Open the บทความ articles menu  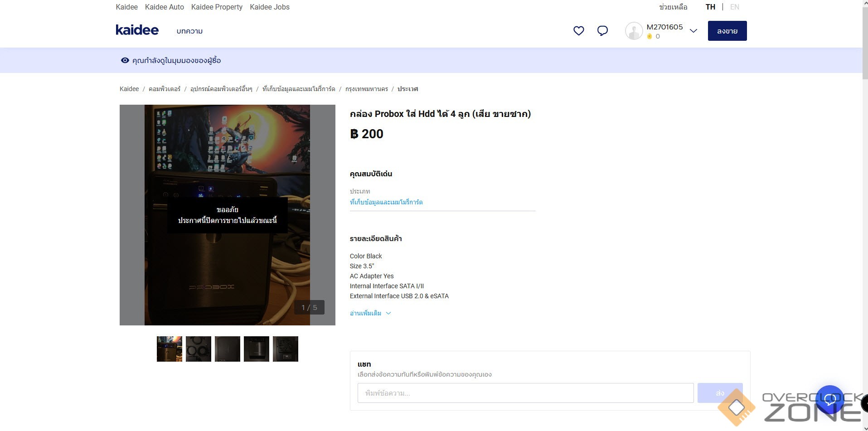tap(189, 31)
